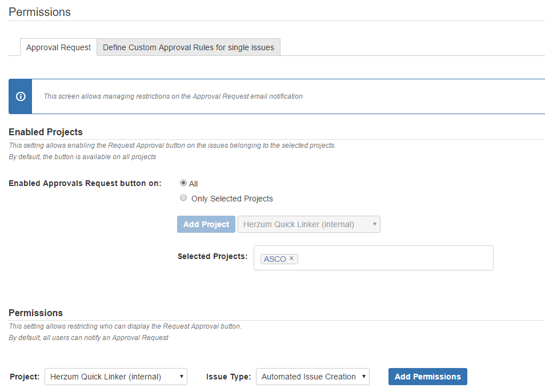The width and height of the screenshot is (545, 392).
Task: Click the Enabled Approvals Request button on label
Action: [x=85, y=183]
